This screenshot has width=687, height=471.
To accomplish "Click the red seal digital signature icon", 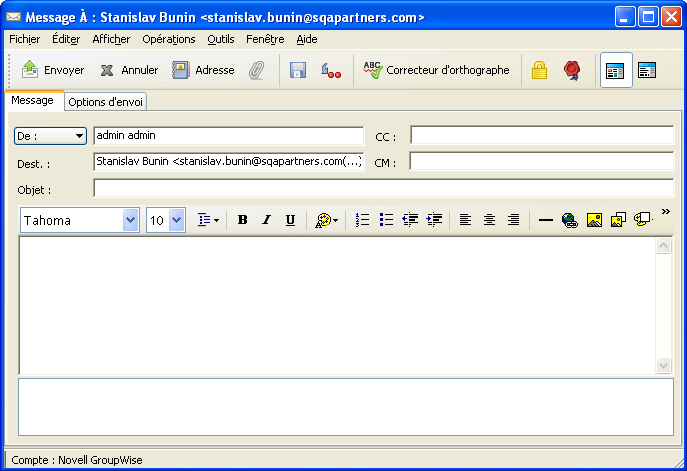I will click(572, 70).
